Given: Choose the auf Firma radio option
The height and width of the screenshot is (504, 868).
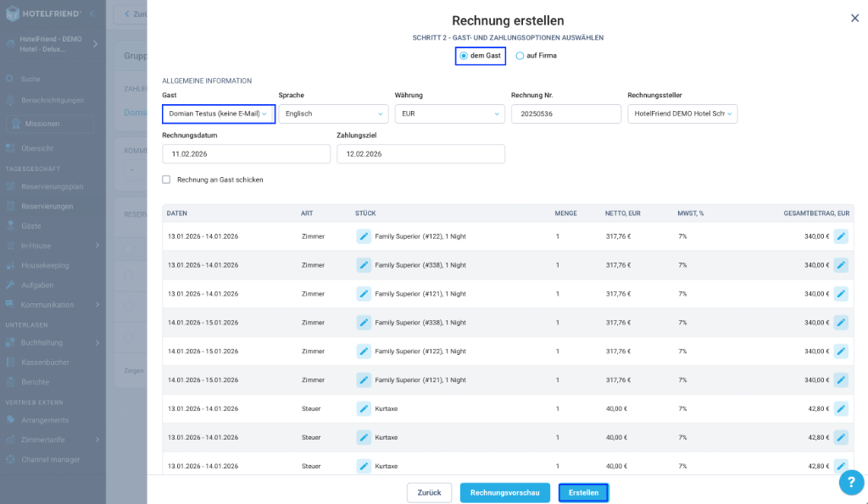Looking at the screenshot, I should (x=520, y=56).
